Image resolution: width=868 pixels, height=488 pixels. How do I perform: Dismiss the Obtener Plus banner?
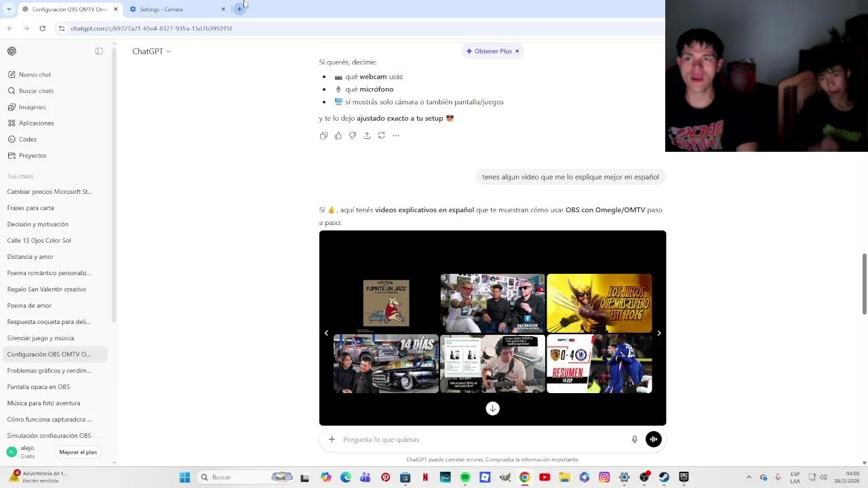click(517, 51)
